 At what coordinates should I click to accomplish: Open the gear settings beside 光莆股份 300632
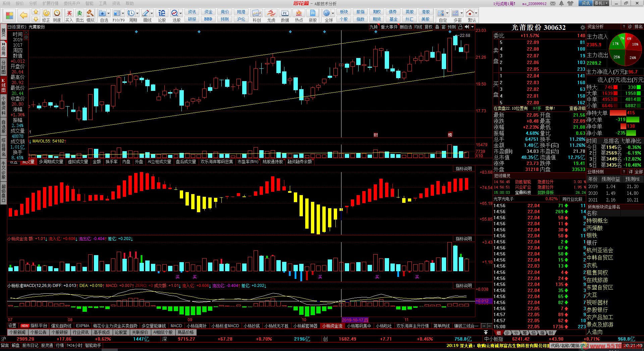583,27
